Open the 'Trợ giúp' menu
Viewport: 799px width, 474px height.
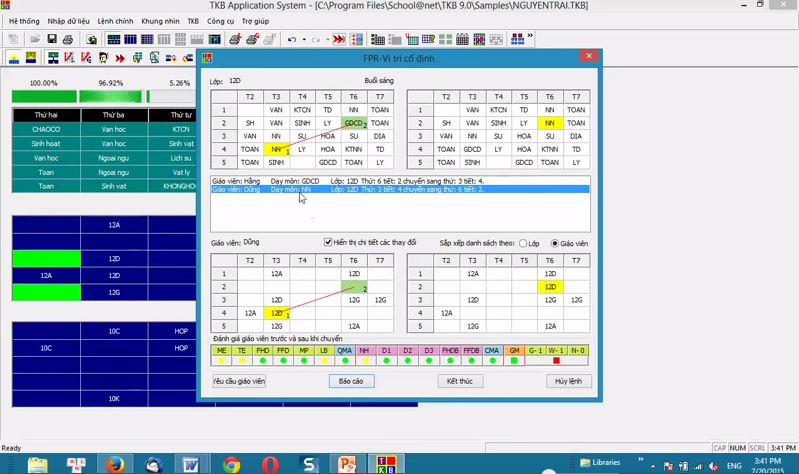pos(255,21)
